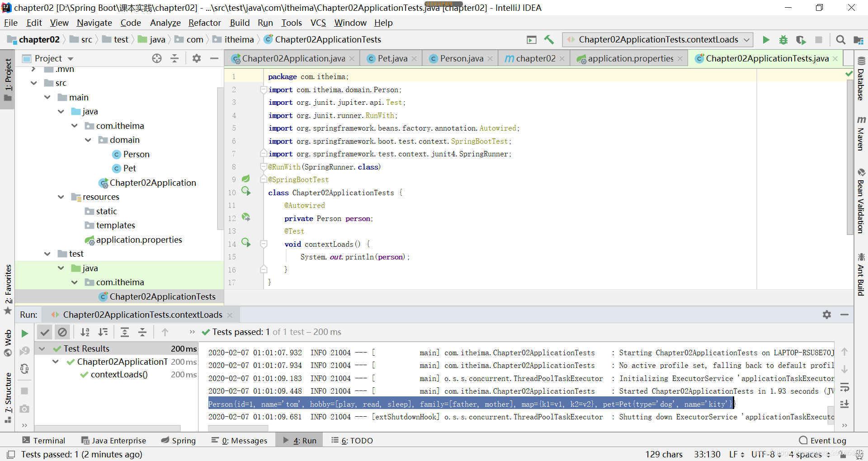
Task: Toggle show ignored tests button
Action: tap(62, 332)
